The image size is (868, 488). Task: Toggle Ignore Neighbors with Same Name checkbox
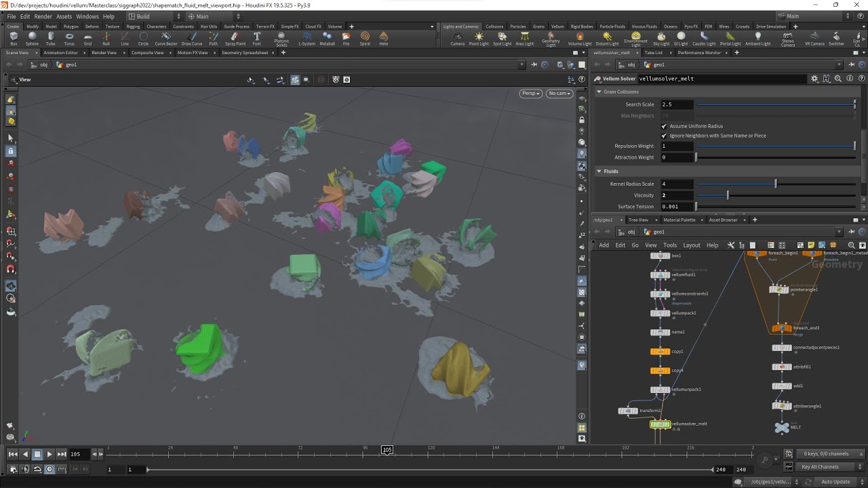click(x=664, y=136)
